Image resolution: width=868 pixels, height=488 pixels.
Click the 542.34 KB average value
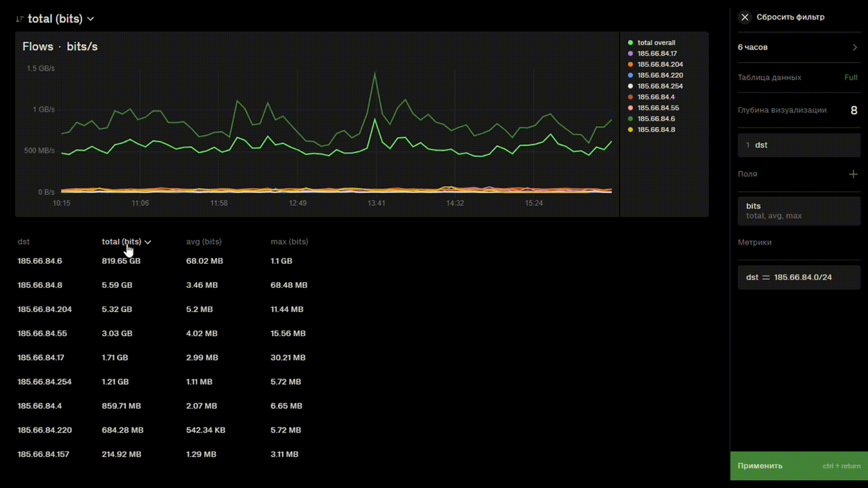pos(206,430)
